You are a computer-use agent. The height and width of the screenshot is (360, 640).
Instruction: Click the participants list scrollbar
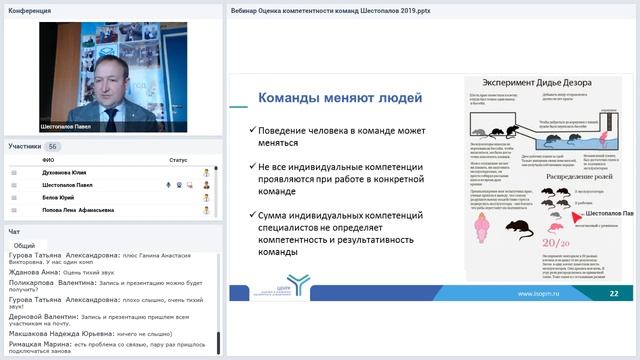pos(216,191)
